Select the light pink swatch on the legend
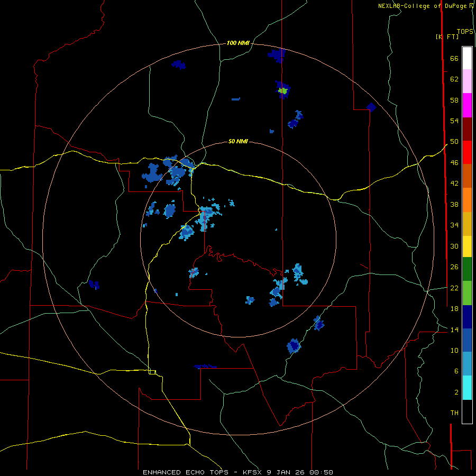This screenshot has height=476, width=476. 467,81
